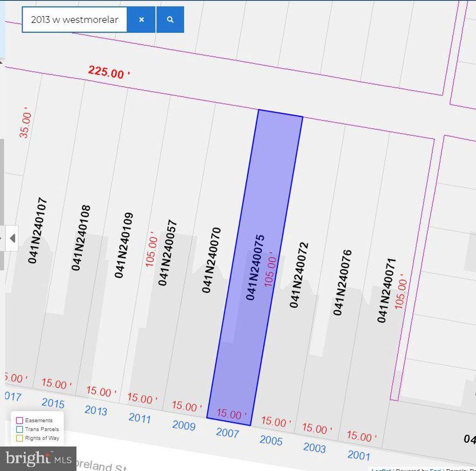Viewport: 476px width, 471px height.
Task: Pick parcel 041N240057
Action: point(168,252)
